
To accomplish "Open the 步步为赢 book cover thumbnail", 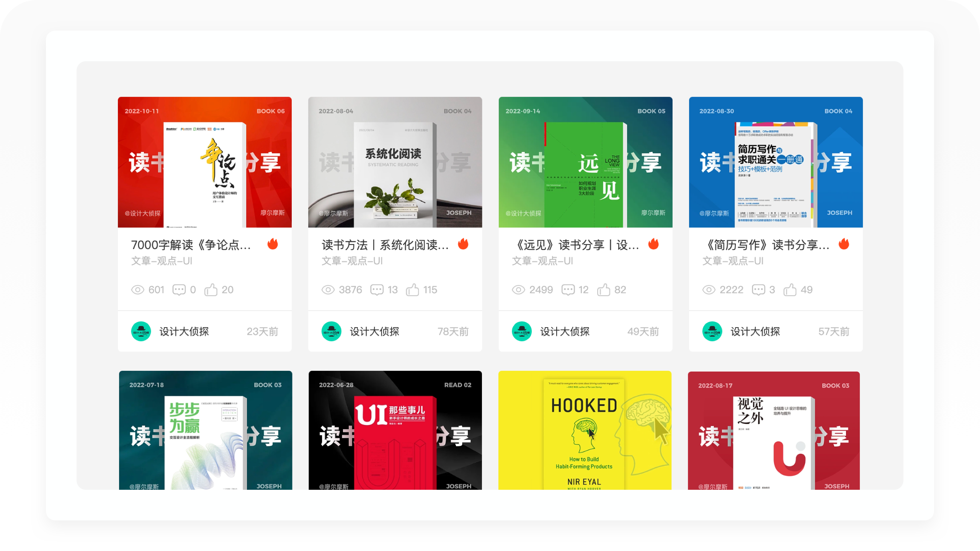I will (205, 430).
